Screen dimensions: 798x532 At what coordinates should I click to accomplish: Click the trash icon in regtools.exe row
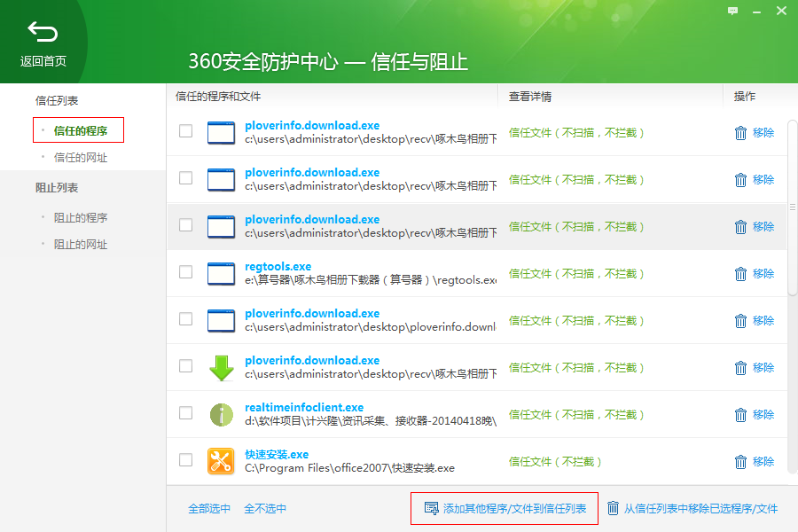(740, 274)
